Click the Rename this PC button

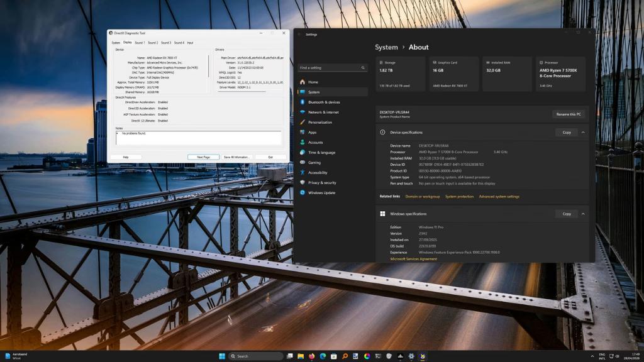tap(569, 114)
